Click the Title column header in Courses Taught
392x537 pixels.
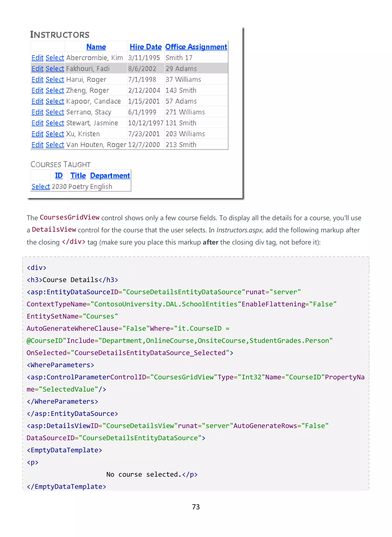click(78, 176)
